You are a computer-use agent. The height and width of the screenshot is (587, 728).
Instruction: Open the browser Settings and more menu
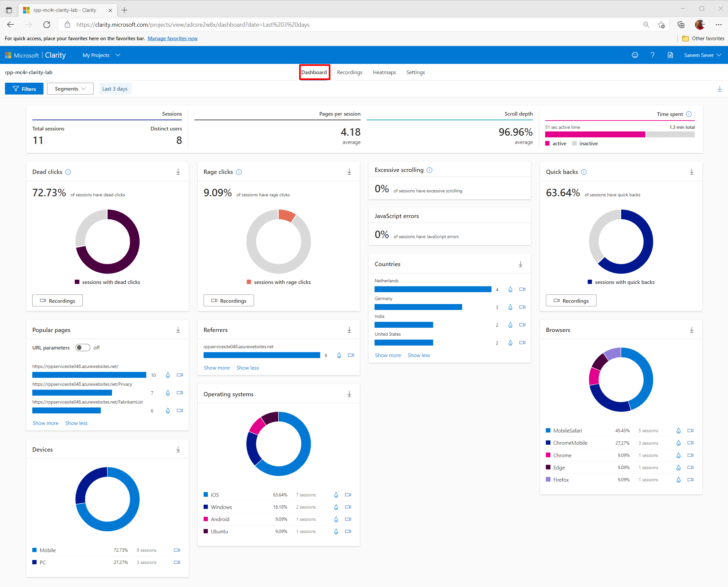718,25
